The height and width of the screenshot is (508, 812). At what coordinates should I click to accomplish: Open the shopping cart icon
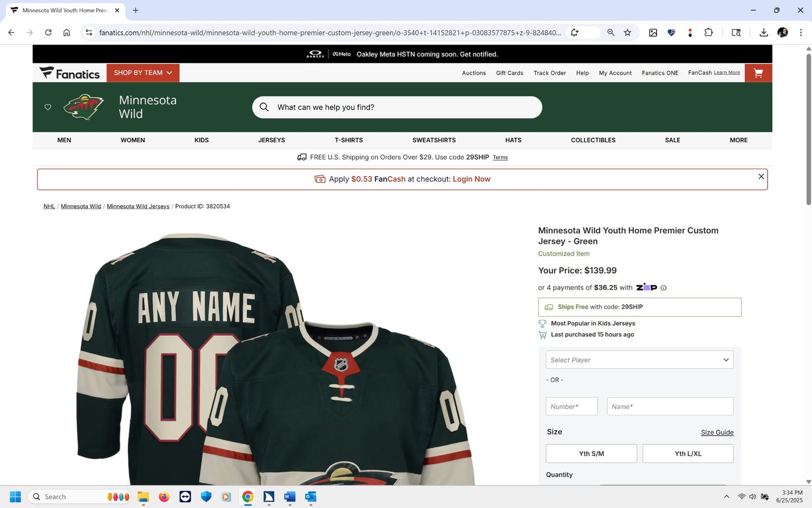click(x=758, y=73)
